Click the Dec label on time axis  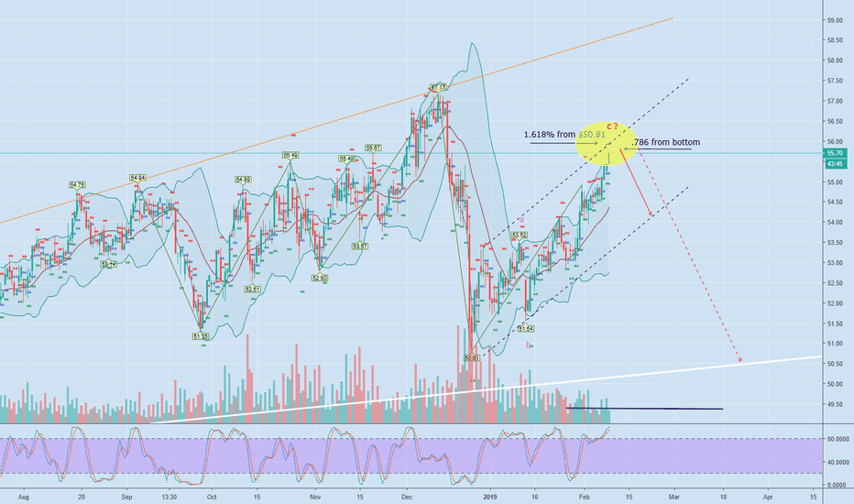(x=406, y=497)
